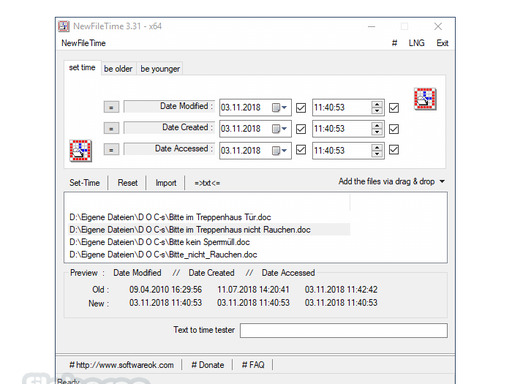Select the Bitte kein Sperrmüll.doc file row
The height and width of the screenshot is (384, 512).
209,242
